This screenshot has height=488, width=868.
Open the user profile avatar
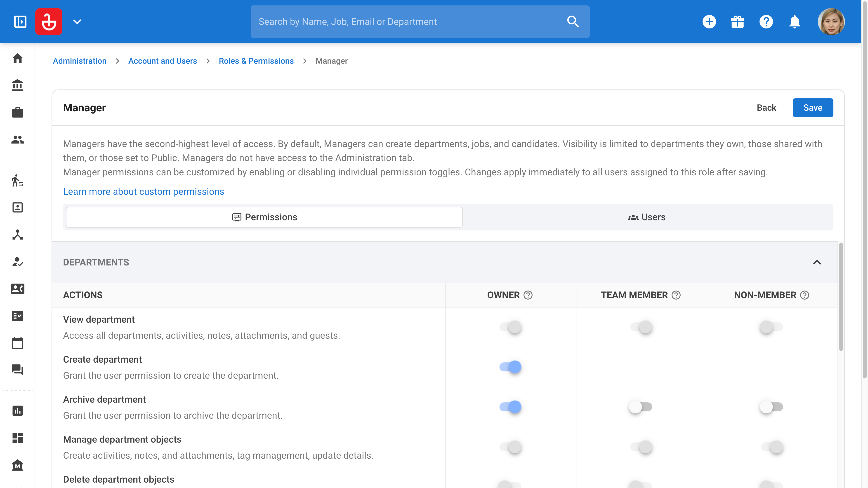831,22
